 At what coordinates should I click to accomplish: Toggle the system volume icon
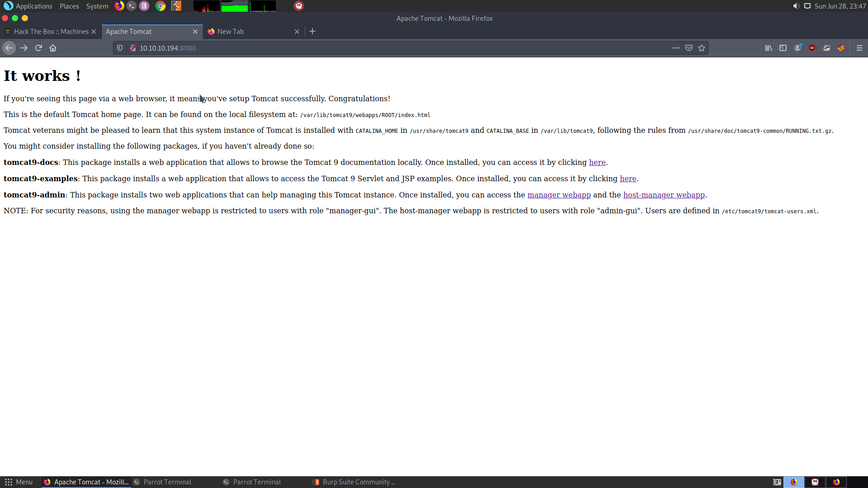click(x=796, y=6)
